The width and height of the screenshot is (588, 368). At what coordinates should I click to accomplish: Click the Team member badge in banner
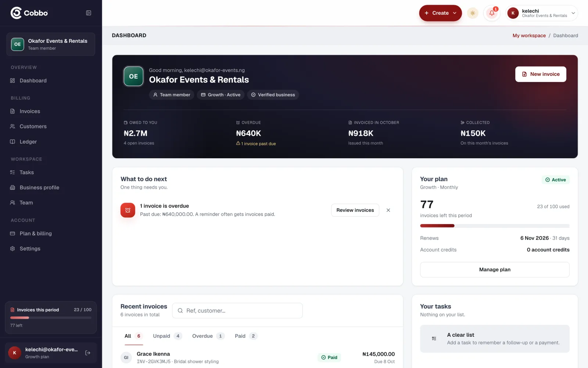(172, 95)
